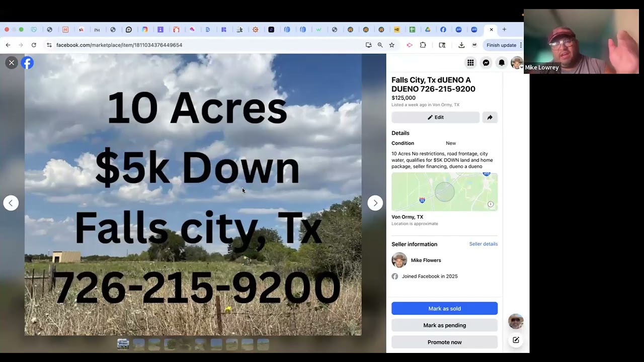The width and height of the screenshot is (644, 362).
Task: Open Messenger from the top bar
Action: 486,63
